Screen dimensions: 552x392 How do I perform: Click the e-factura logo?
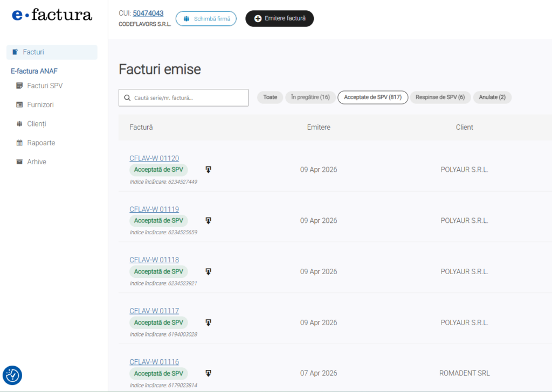[52, 16]
